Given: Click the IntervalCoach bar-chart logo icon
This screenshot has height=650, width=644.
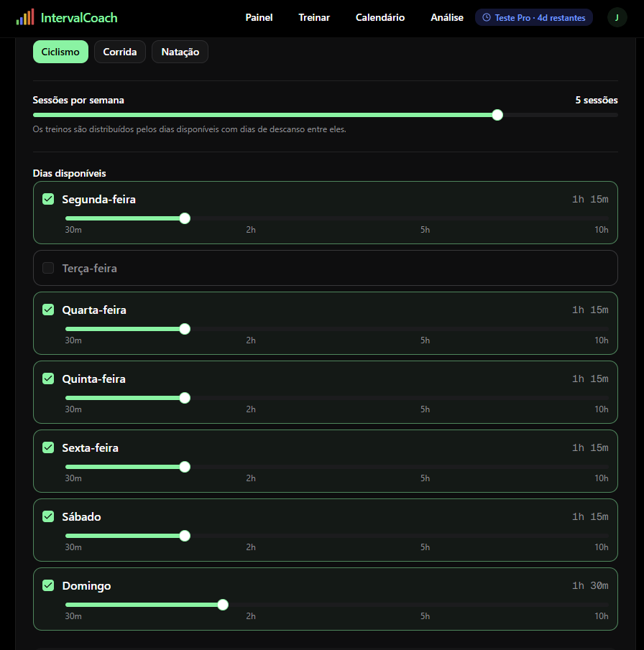Looking at the screenshot, I should (25, 17).
